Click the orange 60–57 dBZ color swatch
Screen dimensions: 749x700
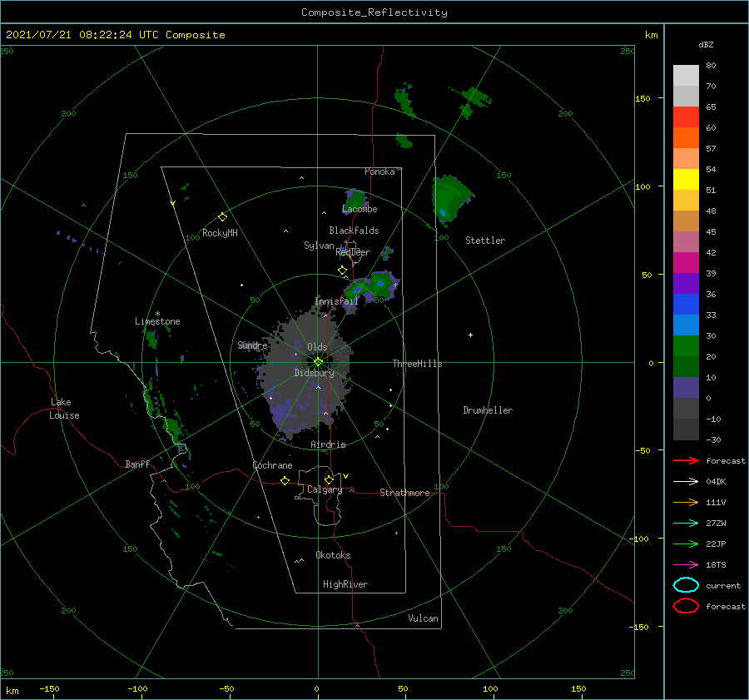click(x=686, y=138)
